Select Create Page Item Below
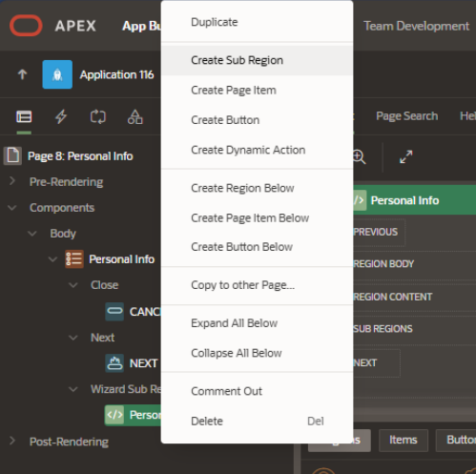 (x=257, y=218)
